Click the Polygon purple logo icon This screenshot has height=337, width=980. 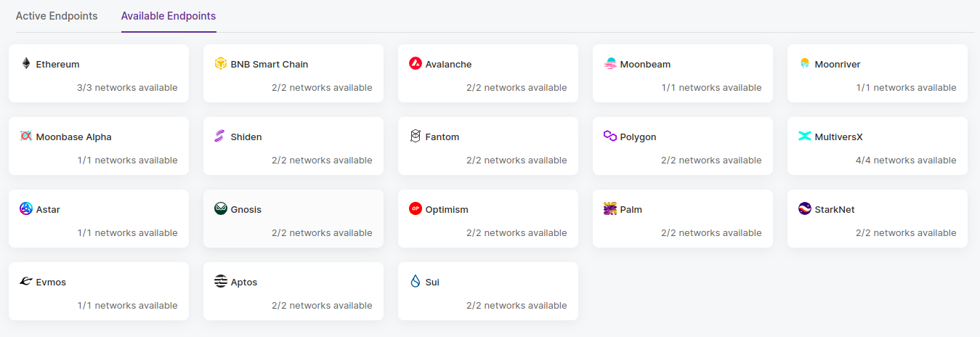click(x=610, y=137)
